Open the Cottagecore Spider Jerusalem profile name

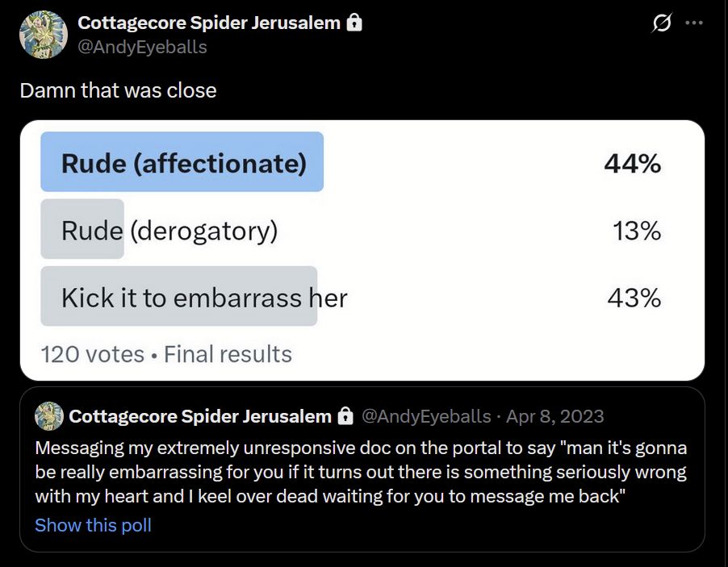[209, 23]
